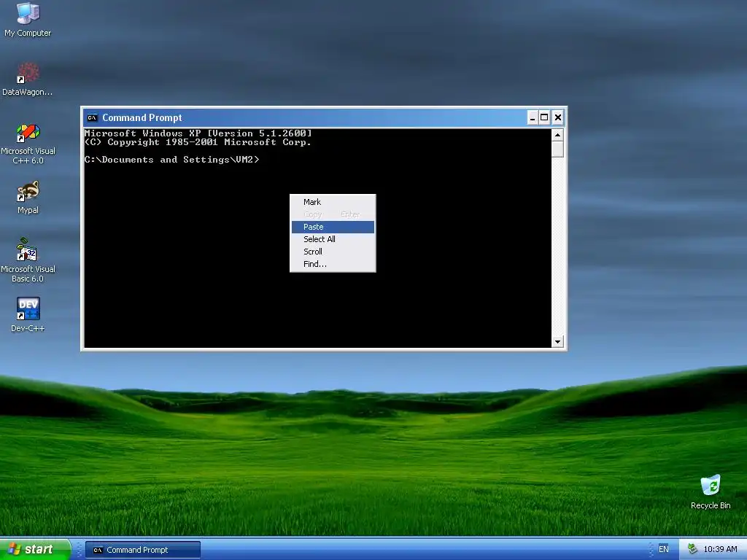This screenshot has width=747, height=560.
Task: Click the disabled Copy menu entry
Action: (333, 214)
